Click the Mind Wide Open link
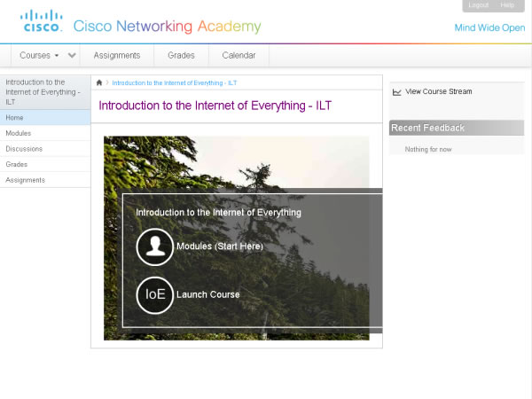 489,27
